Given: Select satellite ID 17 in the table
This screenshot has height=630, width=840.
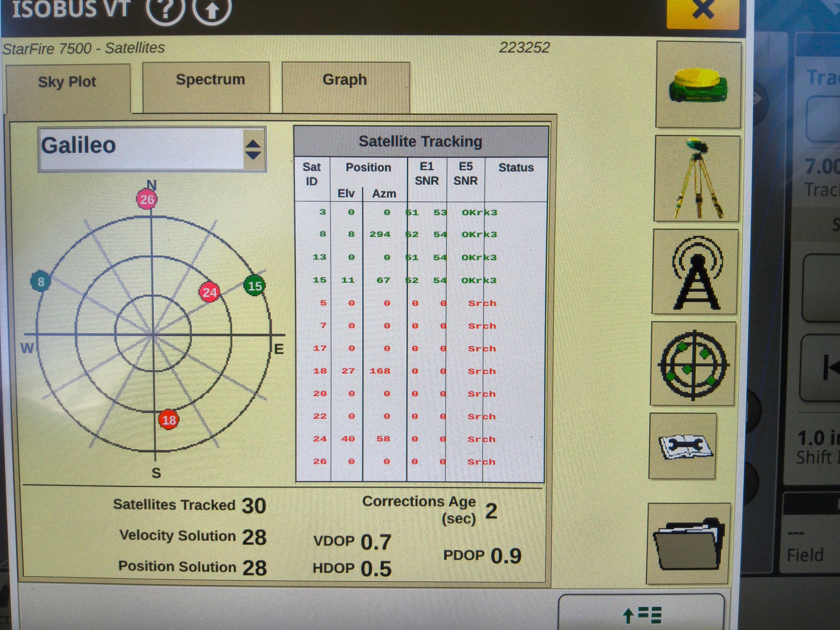Looking at the screenshot, I should coord(320,348).
